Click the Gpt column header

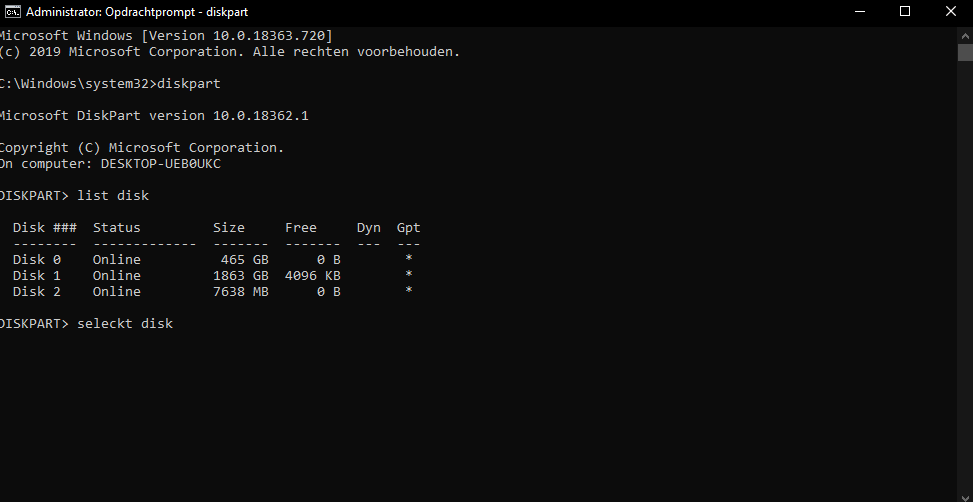click(409, 228)
